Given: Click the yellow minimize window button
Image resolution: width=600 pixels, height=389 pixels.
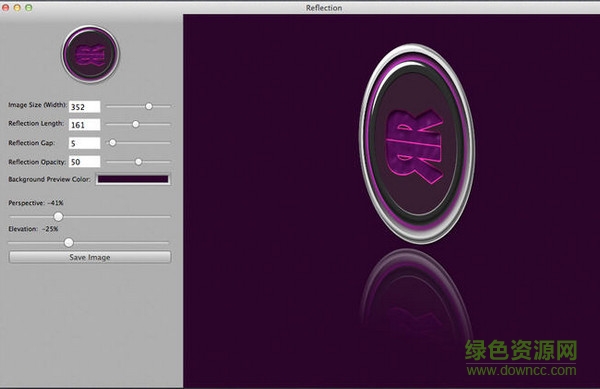Looking at the screenshot, I should point(17,7).
